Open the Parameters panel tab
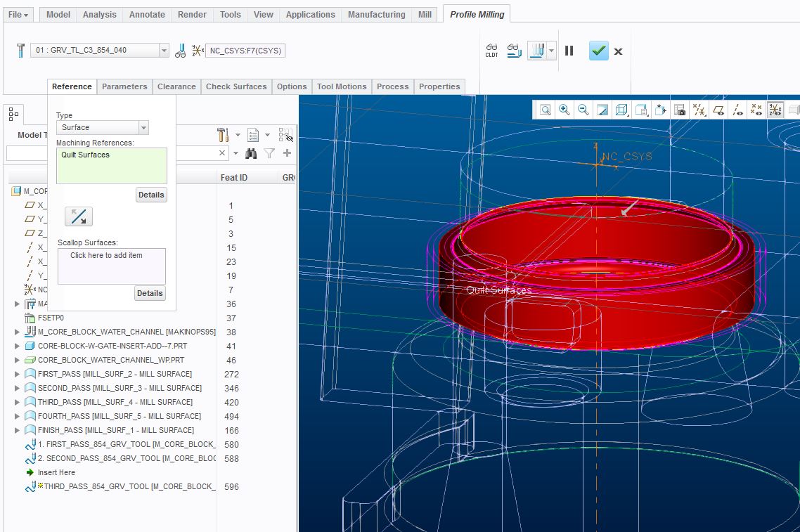This screenshot has width=800, height=532. pyautogui.click(x=124, y=86)
